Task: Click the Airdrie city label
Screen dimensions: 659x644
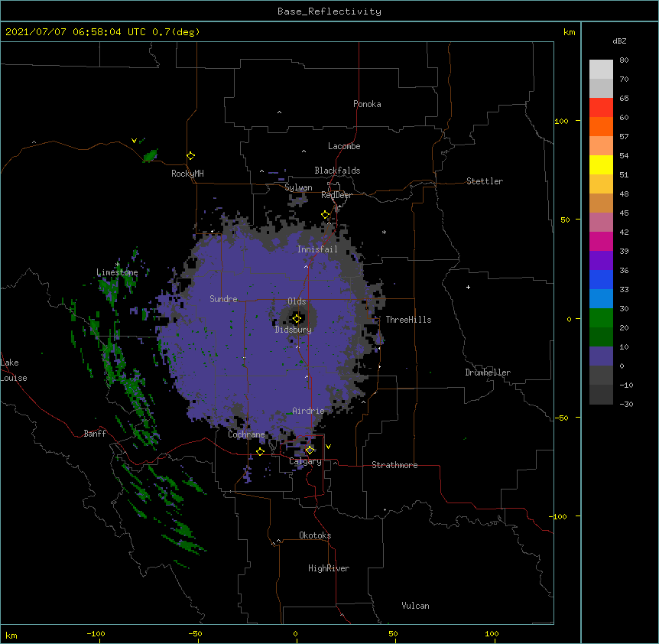Action: point(308,411)
